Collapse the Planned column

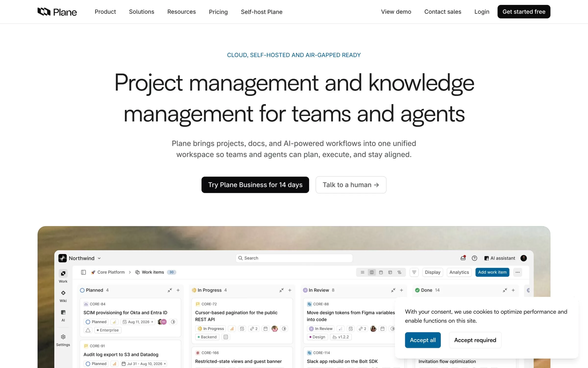coord(170,290)
